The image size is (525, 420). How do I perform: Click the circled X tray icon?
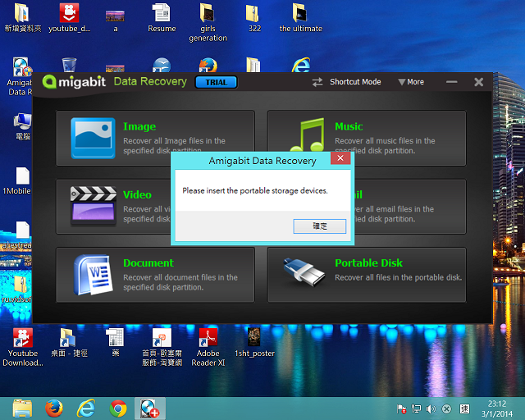coord(446,409)
